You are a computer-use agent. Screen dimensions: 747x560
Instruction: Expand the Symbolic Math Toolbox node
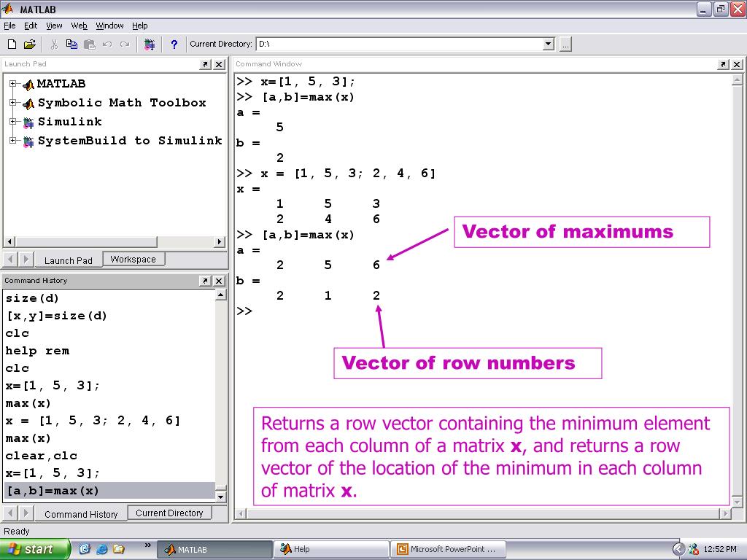(x=13, y=102)
